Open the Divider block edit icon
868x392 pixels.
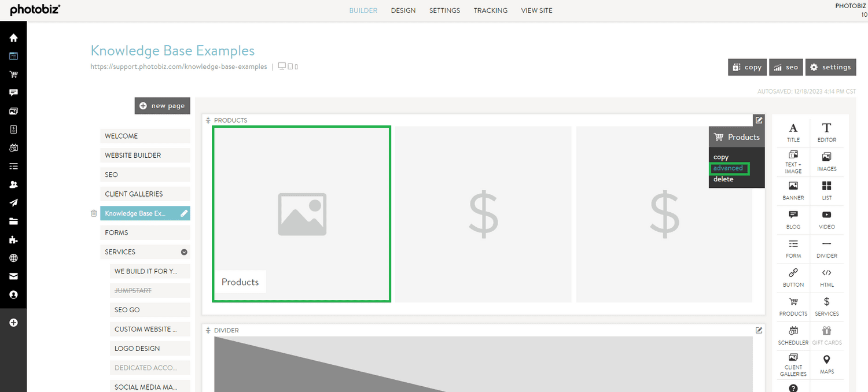coord(759,330)
